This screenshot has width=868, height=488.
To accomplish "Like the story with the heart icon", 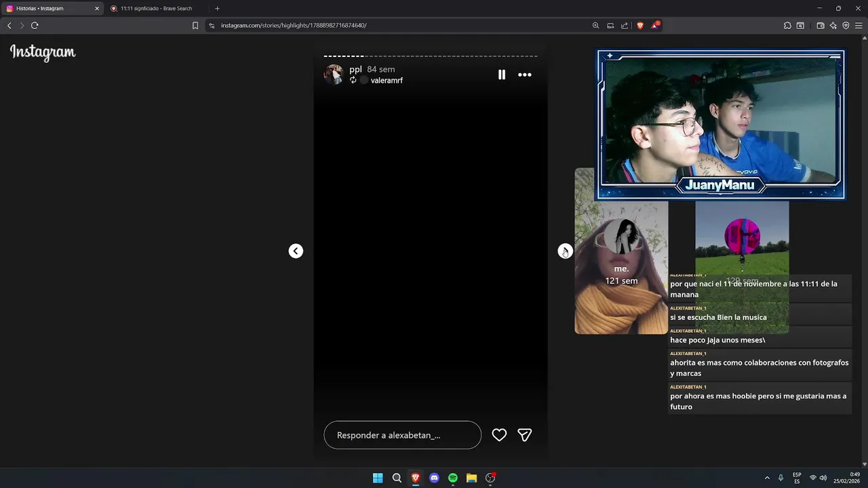I will (x=499, y=435).
